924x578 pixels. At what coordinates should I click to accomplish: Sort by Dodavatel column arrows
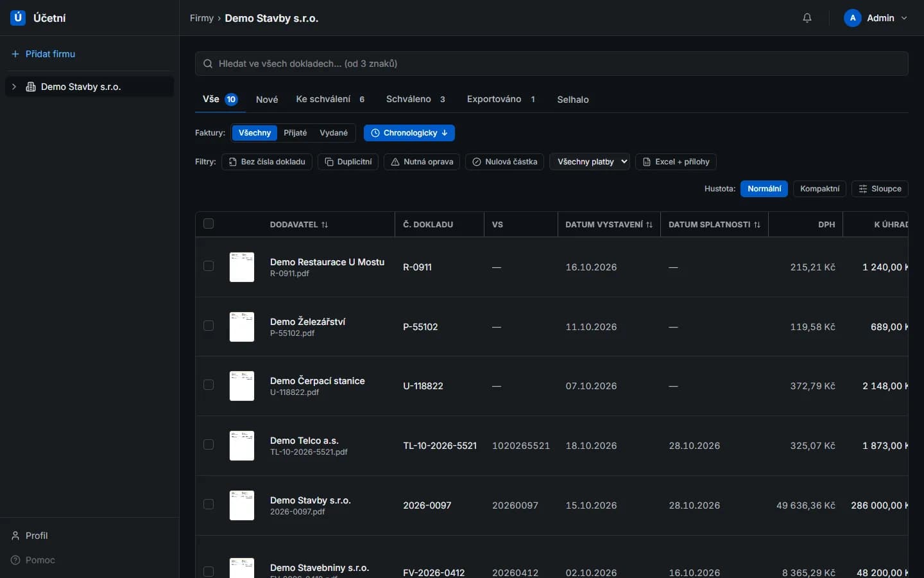tap(325, 225)
